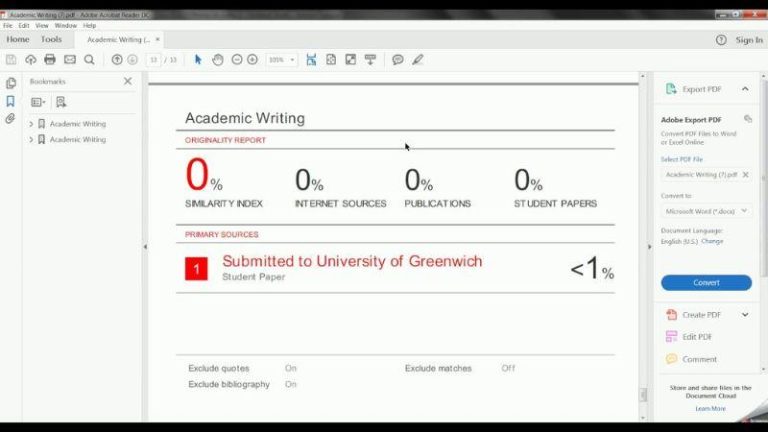The width and height of the screenshot is (768, 432).
Task: Click the full screen mode icon
Action: (351, 60)
